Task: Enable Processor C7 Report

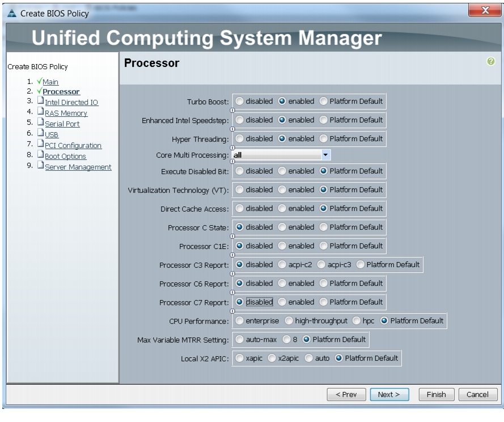Action: coord(282,302)
